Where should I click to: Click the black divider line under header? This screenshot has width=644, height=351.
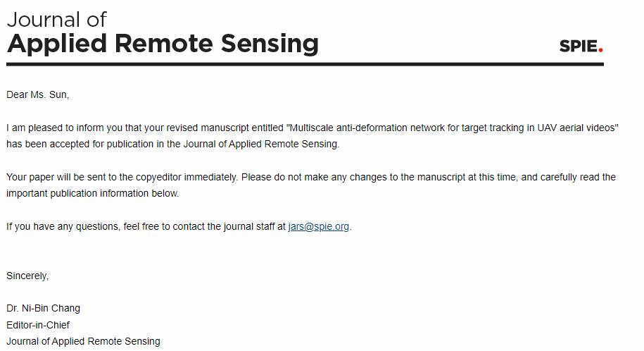pos(305,64)
